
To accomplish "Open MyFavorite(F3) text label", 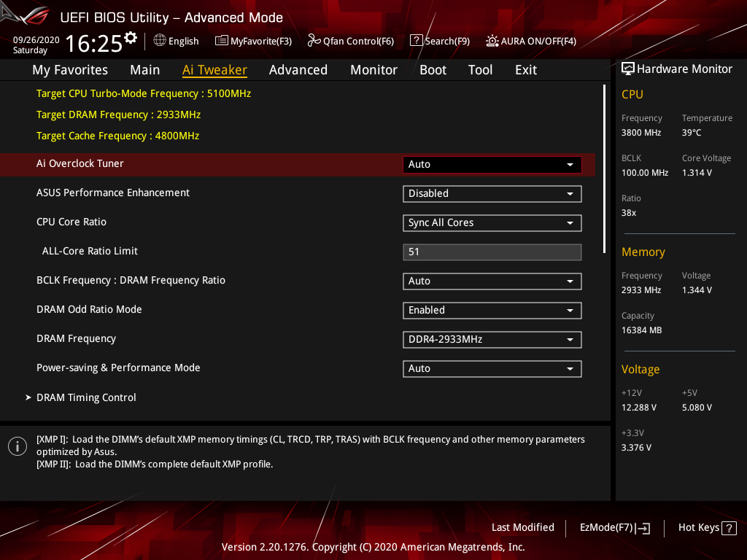I will point(261,41).
